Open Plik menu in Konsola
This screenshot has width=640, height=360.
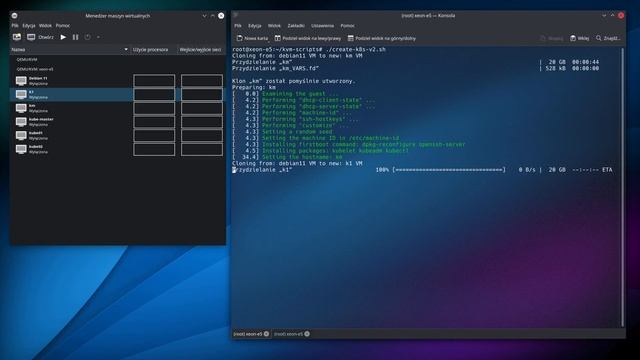tap(238, 25)
